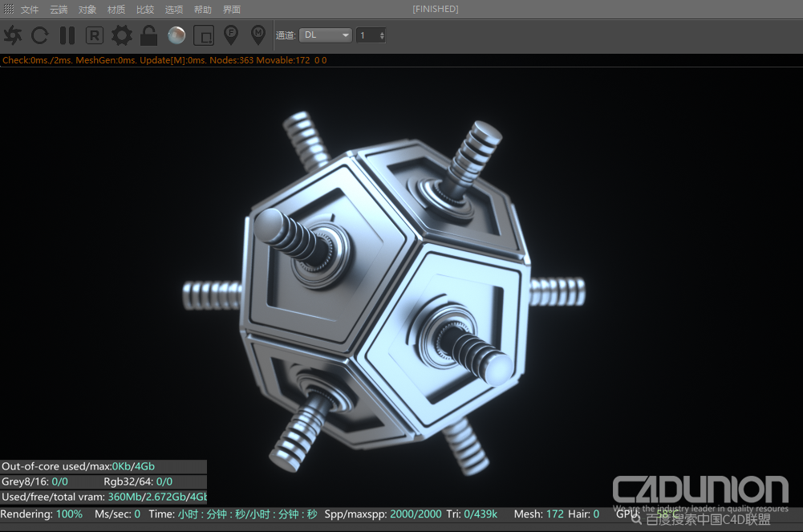The image size is (803, 532).
Task: Toggle the clay mode sphere icon
Action: point(176,35)
